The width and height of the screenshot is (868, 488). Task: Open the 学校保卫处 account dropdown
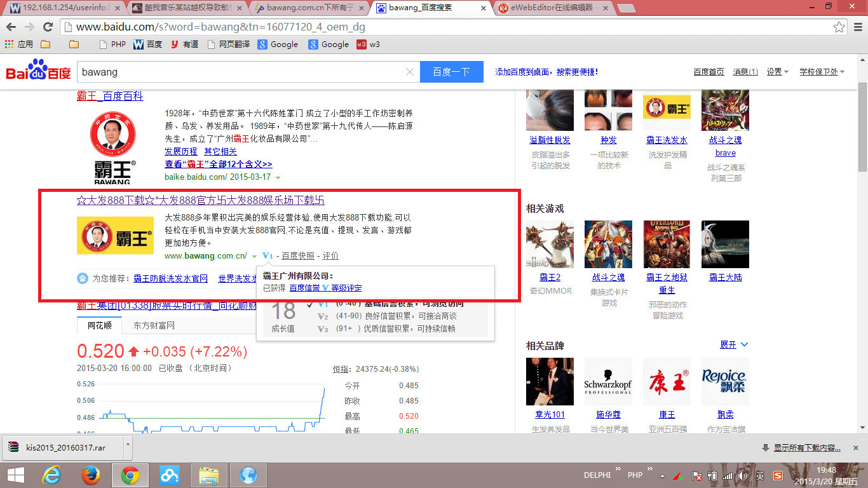[x=822, y=72]
